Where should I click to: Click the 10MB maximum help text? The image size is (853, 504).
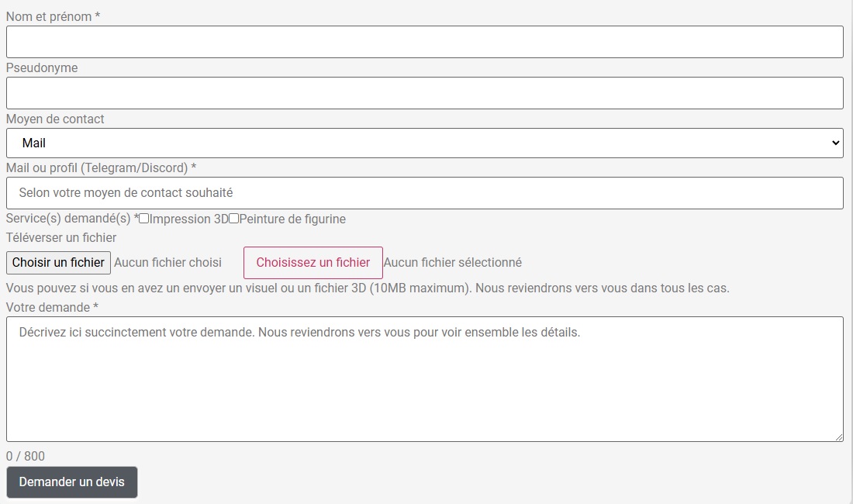[368, 288]
